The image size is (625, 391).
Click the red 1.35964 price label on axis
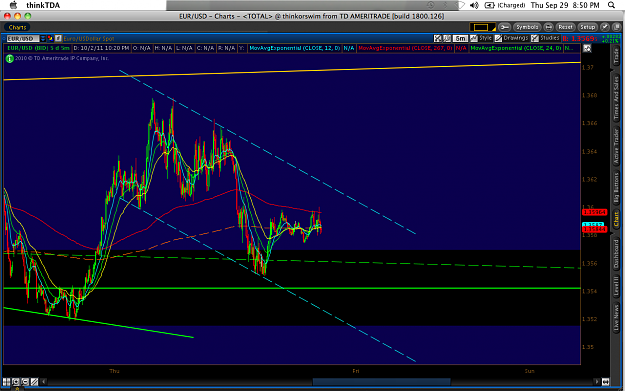[594, 212]
